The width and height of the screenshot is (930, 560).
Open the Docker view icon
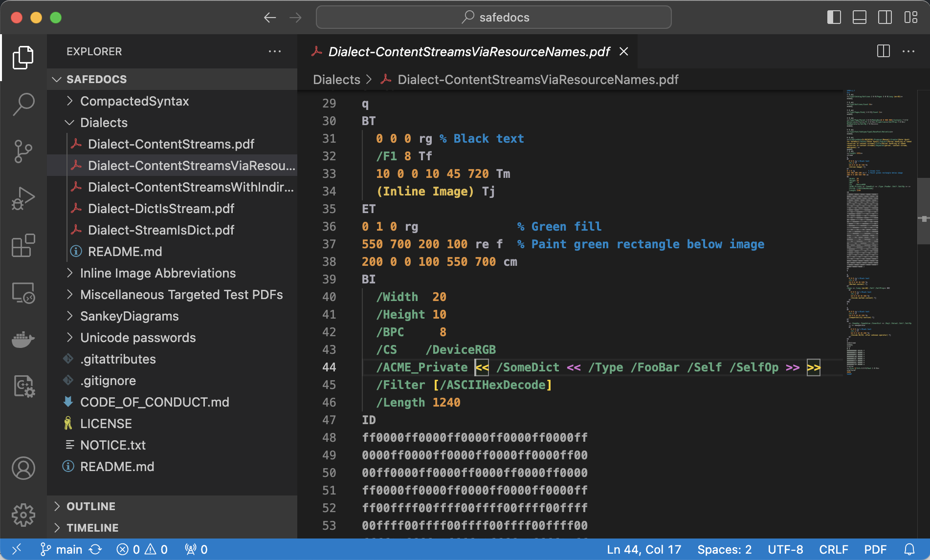[23, 340]
